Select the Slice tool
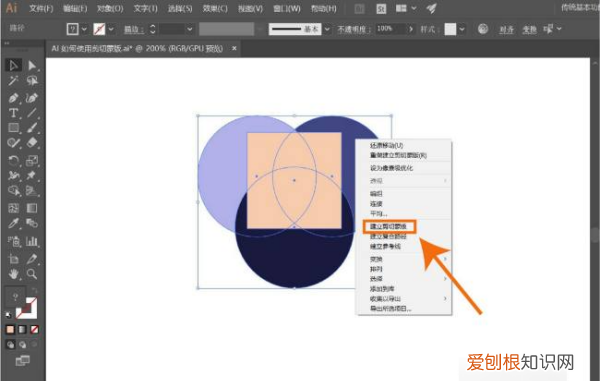Image resolution: width=600 pixels, height=381 pixels. tap(32, 259)
